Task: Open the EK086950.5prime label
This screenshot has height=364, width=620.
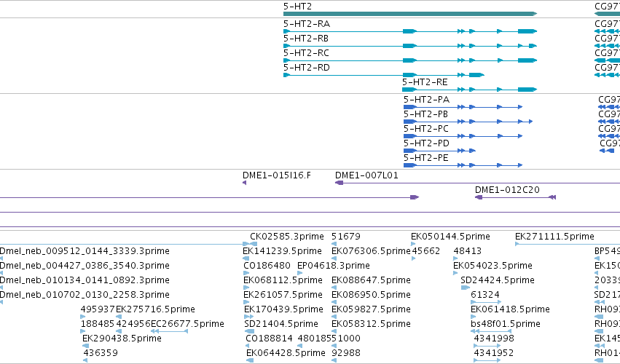Action: point(371,296)
